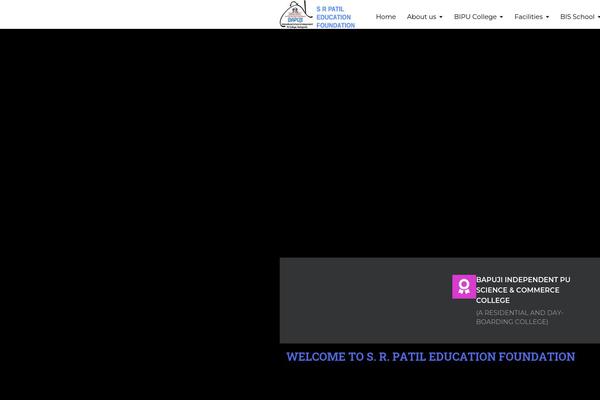This screenshot has height=400, width=600.
Task: Select Bapuji Independent PU Science & Commerce College heading
Action: 523,290
